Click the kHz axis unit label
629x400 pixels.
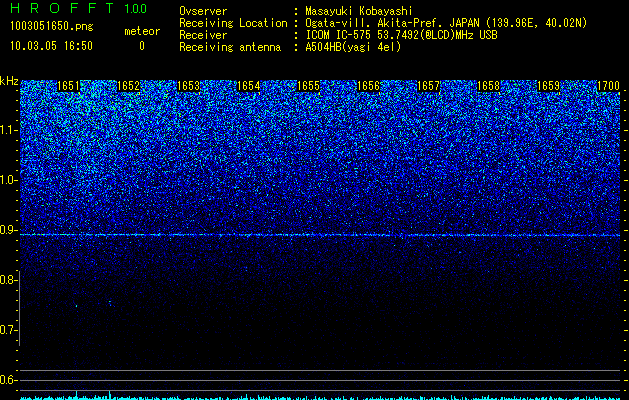tap(9, 81)
